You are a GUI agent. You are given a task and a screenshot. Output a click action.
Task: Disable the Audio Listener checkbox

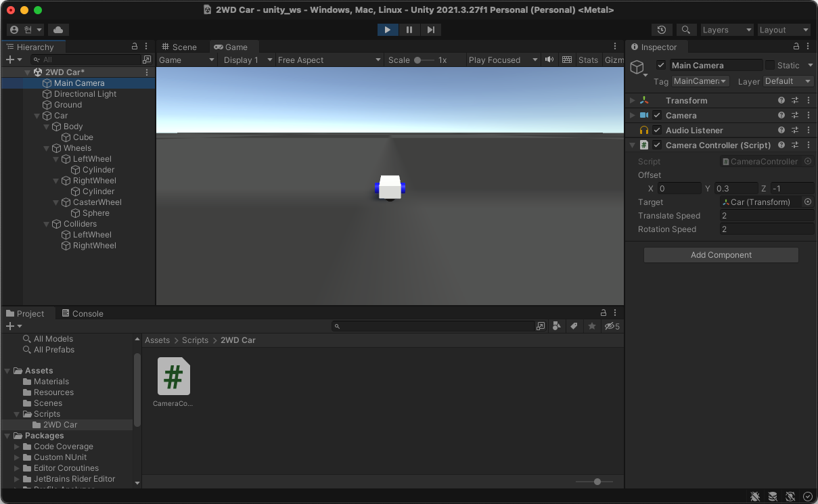pos(657,130)
